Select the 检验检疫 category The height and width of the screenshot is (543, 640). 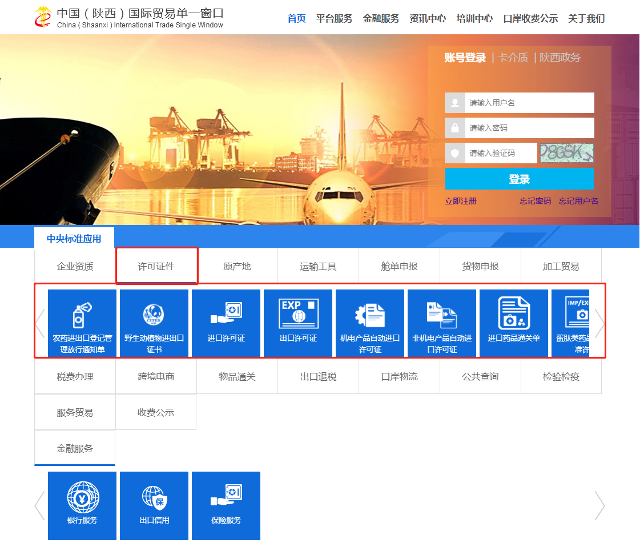tap(561, 376)
